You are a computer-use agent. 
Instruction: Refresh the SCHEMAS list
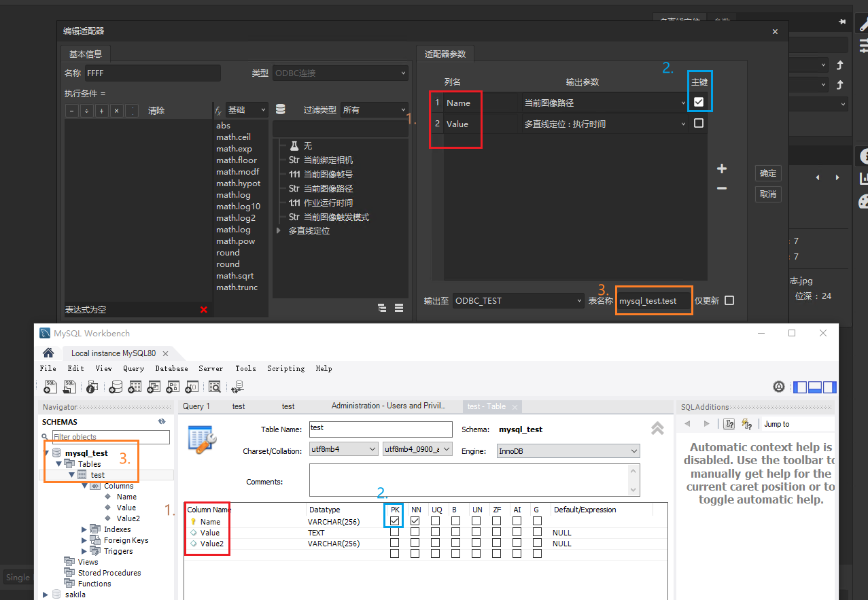pyautogui.click(x=162, y=422)
